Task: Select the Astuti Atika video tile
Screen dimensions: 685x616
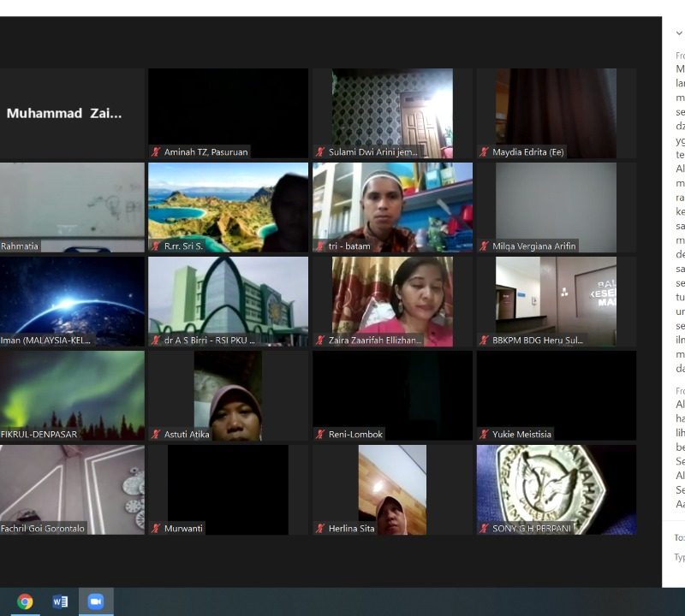Action: pyautogui.click(x=228, y=395)
